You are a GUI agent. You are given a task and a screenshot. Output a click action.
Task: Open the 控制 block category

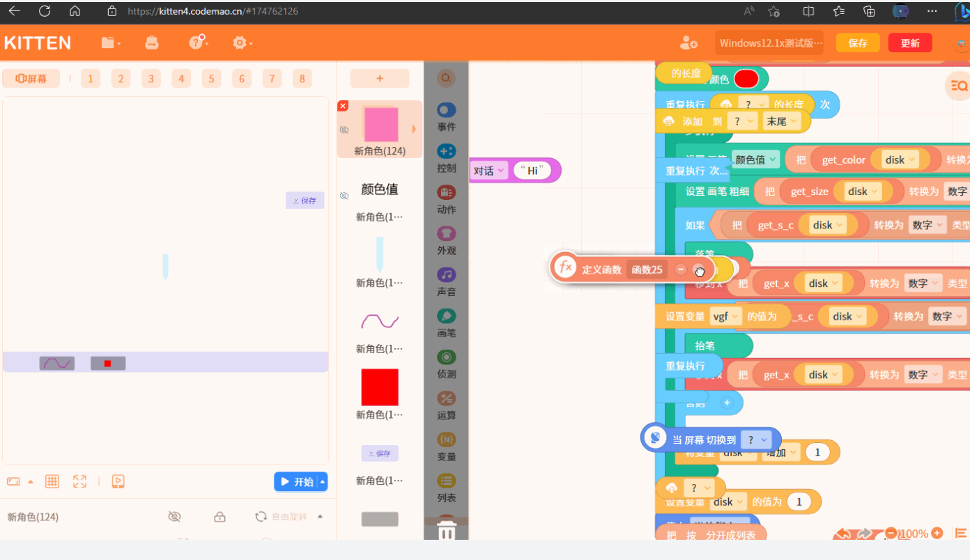coord(447,158)
